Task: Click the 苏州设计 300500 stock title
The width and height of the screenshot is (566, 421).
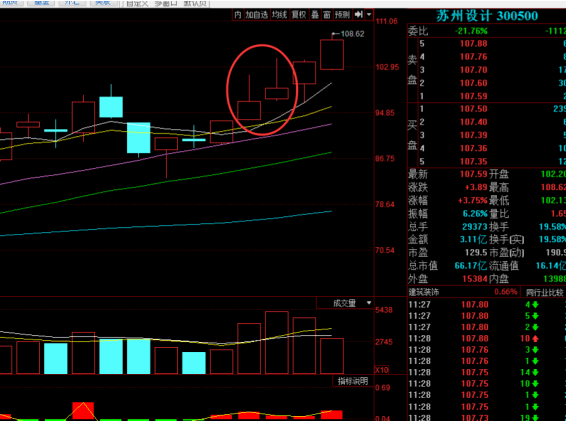Action: coord(487,16)
